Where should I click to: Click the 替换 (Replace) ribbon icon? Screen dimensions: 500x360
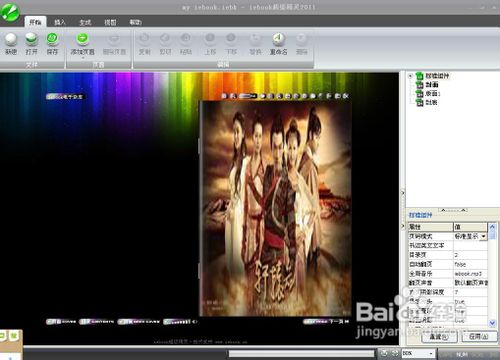(x=255, y=43)
